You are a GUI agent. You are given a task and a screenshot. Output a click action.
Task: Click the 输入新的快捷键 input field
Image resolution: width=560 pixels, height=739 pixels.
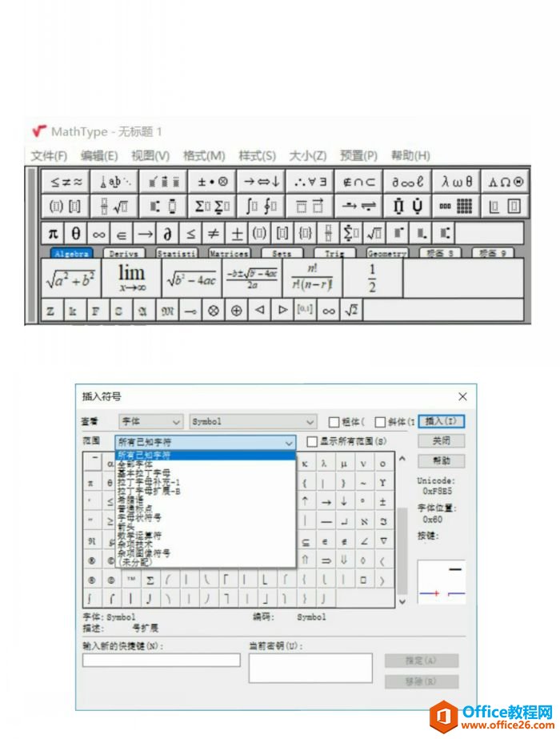162,660
